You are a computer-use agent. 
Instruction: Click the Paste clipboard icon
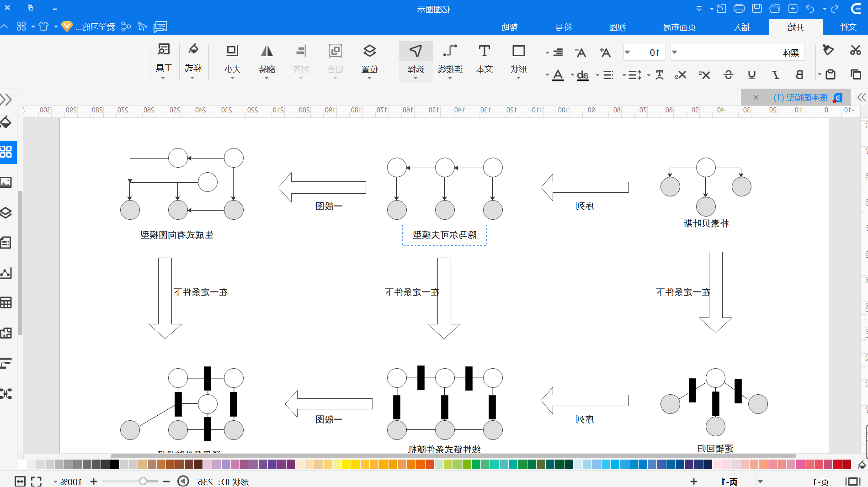coord(831,74)
